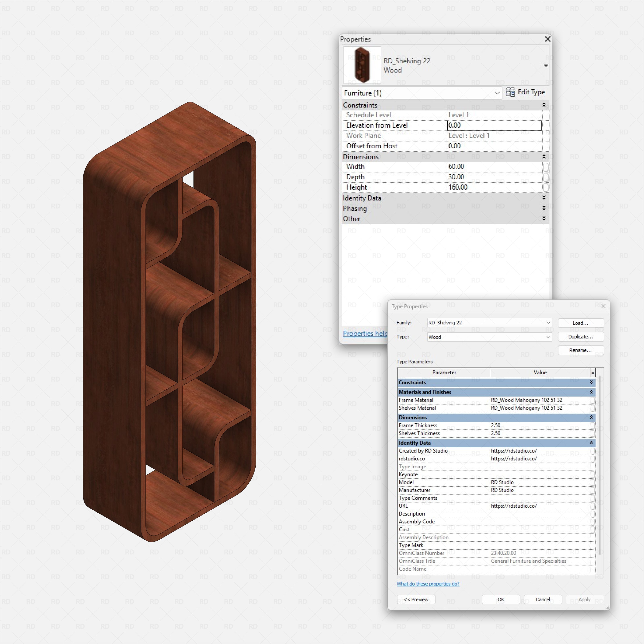The image size is (644, 644).
Task: Expand the Constraints group in Type Parameters
Action: (591, 382)
